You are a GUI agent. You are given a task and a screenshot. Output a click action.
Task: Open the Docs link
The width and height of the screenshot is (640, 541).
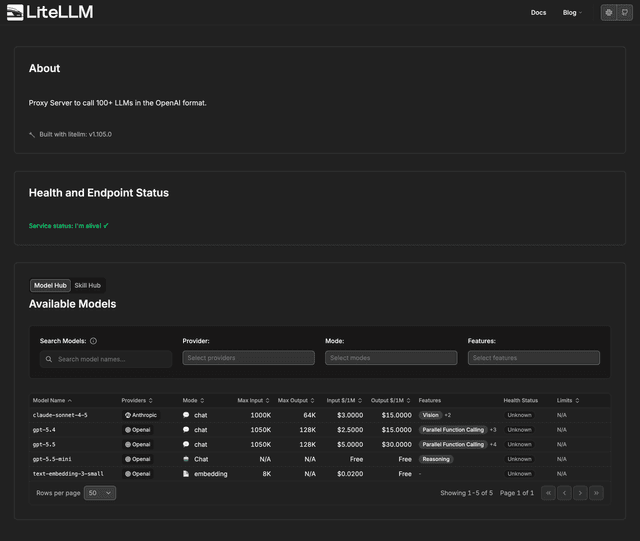pos(538,13)
